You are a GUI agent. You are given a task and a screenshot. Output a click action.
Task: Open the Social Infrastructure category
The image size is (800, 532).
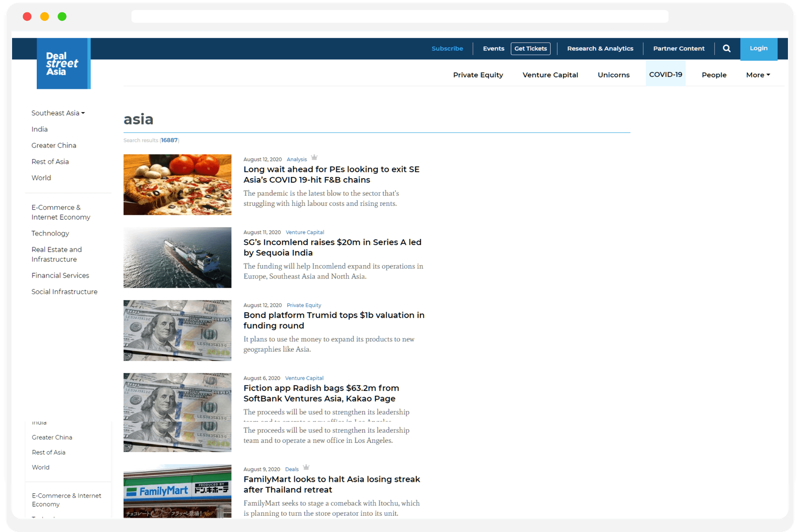click(64, 291)
